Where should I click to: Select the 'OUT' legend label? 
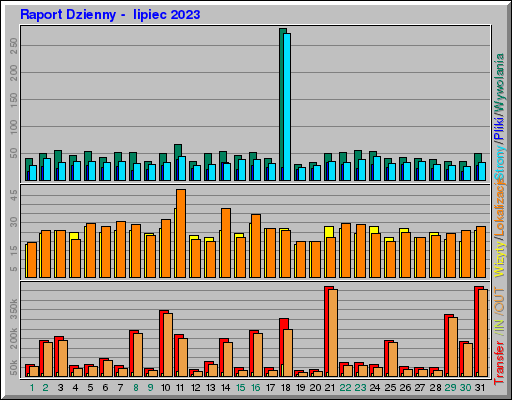pyautogui.click(x=499, y=300)
